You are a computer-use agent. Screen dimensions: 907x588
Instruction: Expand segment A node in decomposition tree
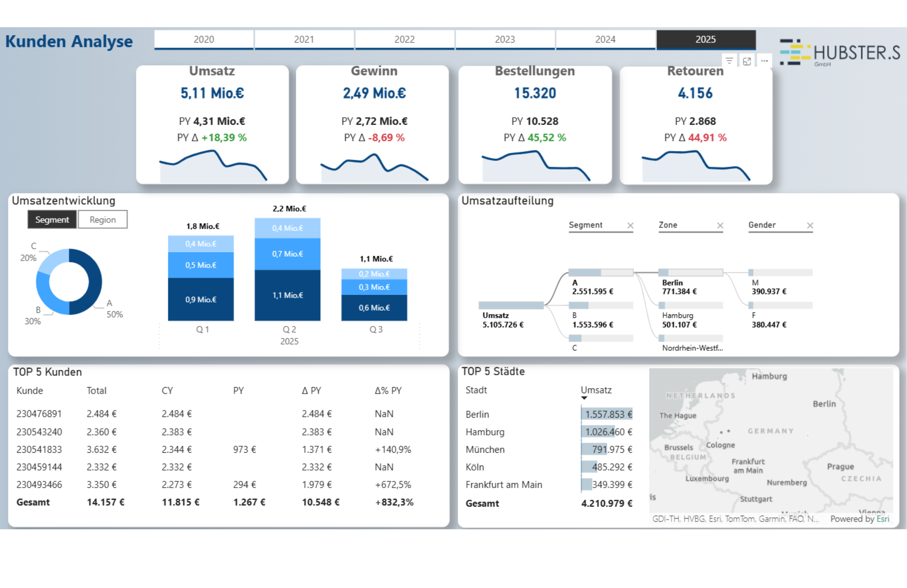pyautogui.click(x=600, y=273)
